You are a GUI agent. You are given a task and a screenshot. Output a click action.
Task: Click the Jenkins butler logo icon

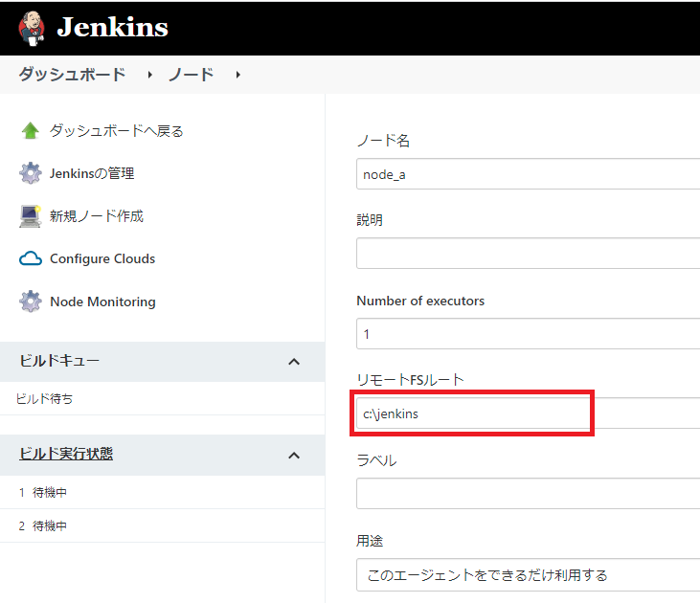click(32, 28)
